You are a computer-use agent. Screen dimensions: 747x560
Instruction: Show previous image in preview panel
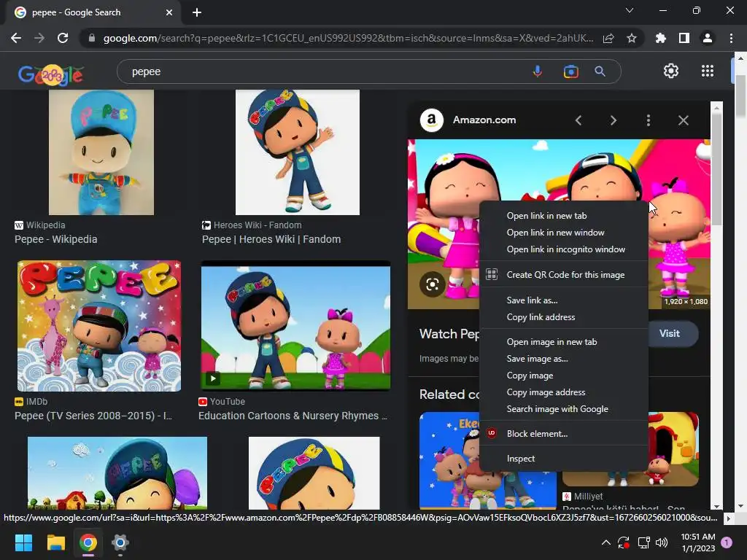[578, 120]
